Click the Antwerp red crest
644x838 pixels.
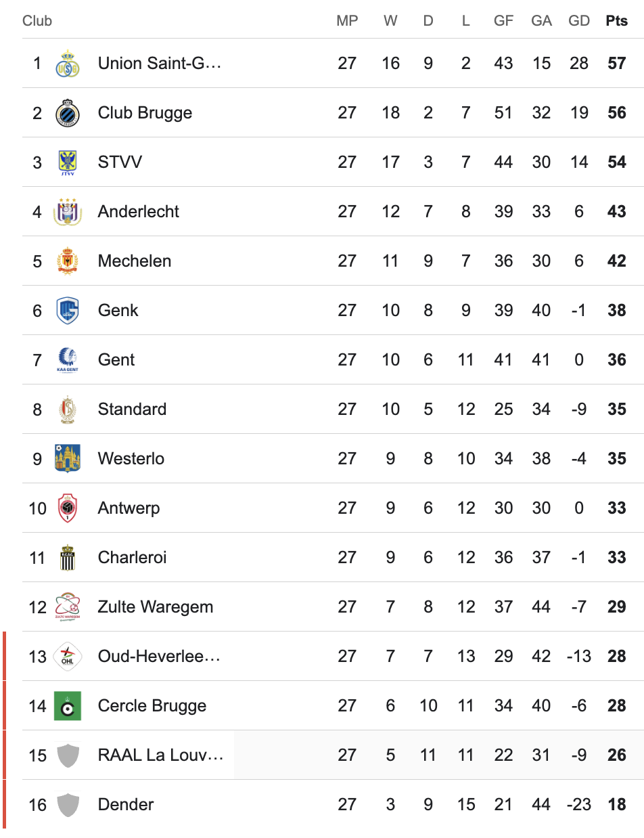pyautogui.click(x=68, y=508)
